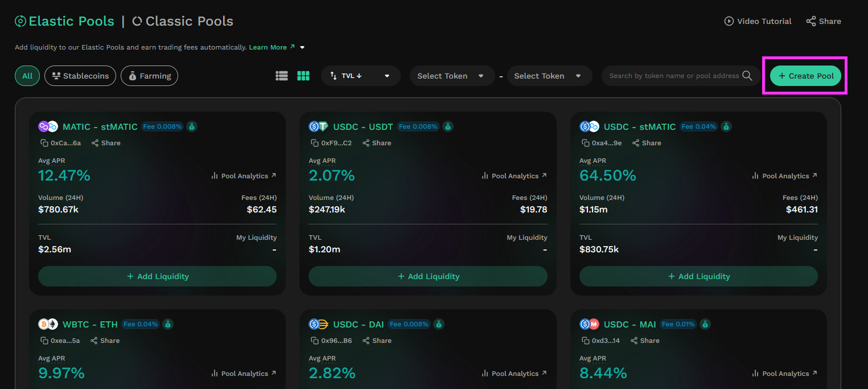This screenshot has height=389, width=868.
Task: Filter pools by Stablecoins
Action: 80,76
